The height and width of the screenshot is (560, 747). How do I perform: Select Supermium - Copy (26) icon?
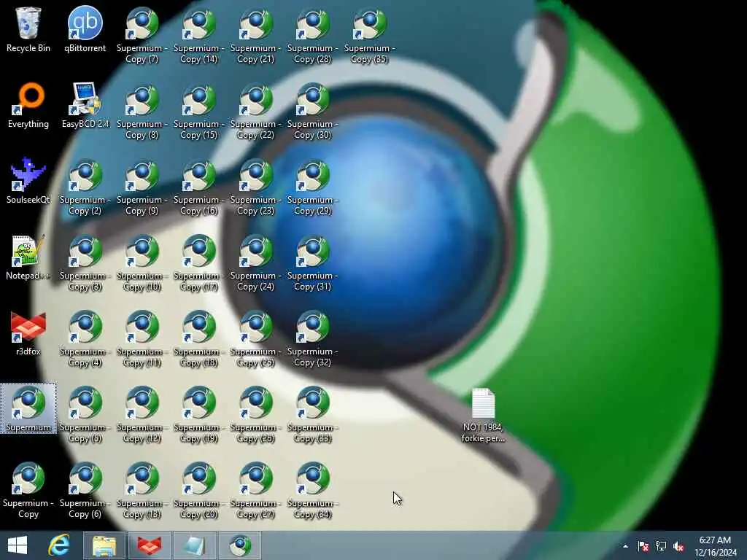(x=255, y=414)
